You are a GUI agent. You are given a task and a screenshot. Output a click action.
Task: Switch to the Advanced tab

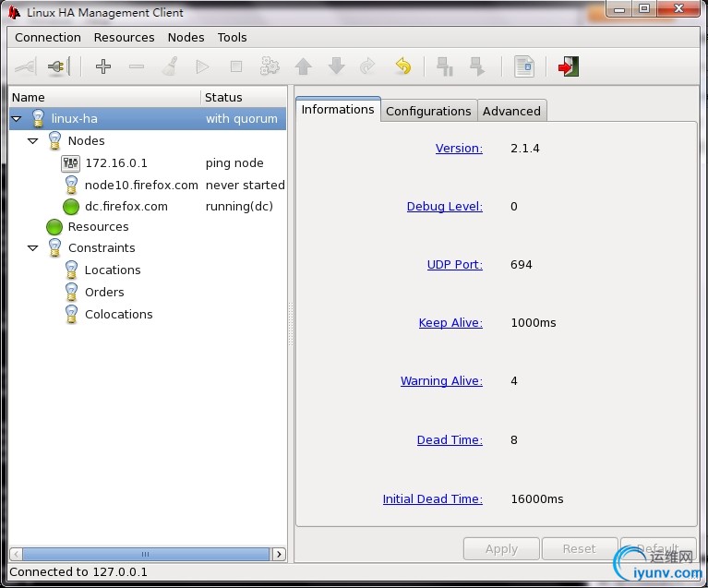[x=511, y=111]
